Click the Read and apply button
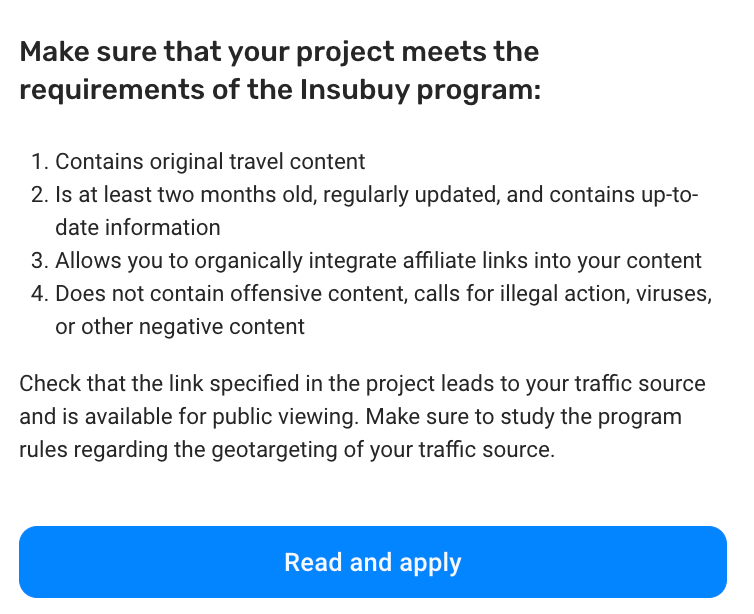The width and height of the screenshot is (754, 614). point(373,562)
